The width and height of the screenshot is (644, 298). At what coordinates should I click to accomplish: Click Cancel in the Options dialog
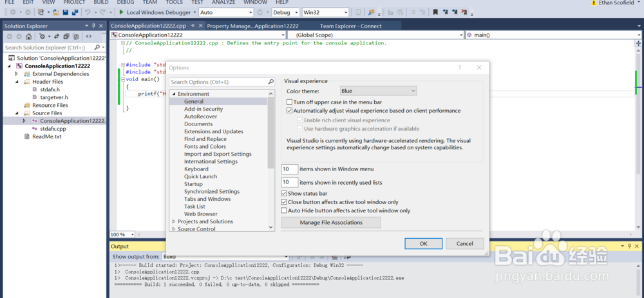tap(465, 243)
